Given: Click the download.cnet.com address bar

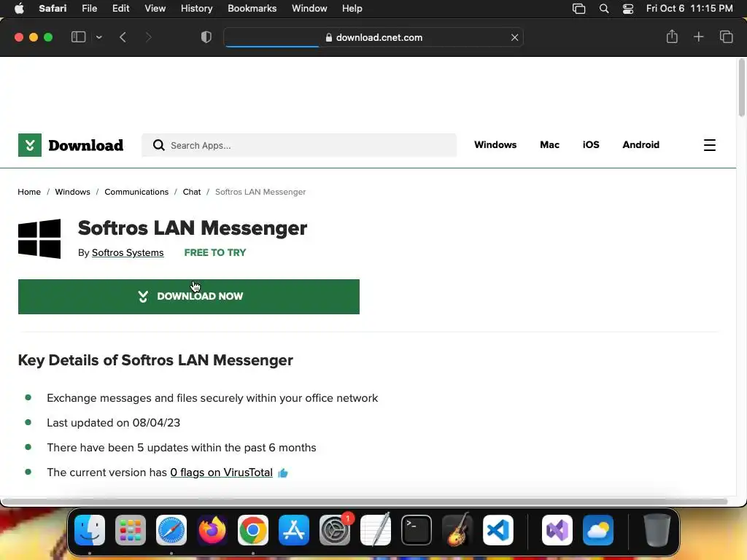Looking at the screenshot, I should (x=373, y=37).
